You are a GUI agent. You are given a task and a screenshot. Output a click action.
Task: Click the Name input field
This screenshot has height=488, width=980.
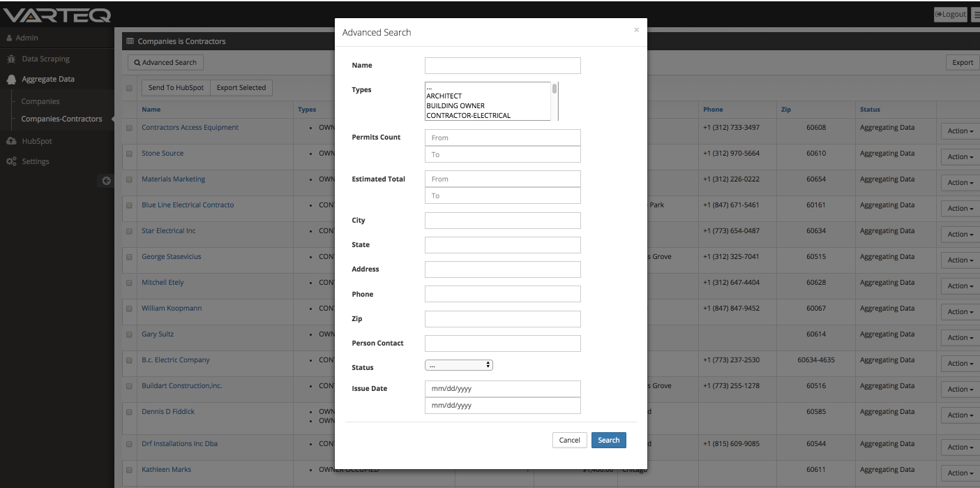502,66
